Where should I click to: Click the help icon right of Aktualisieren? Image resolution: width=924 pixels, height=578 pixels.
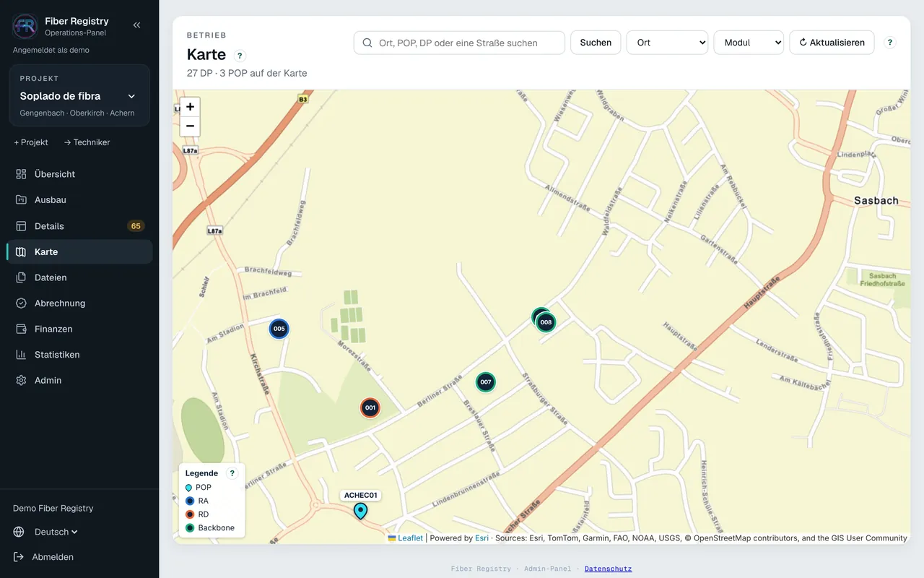890,43
